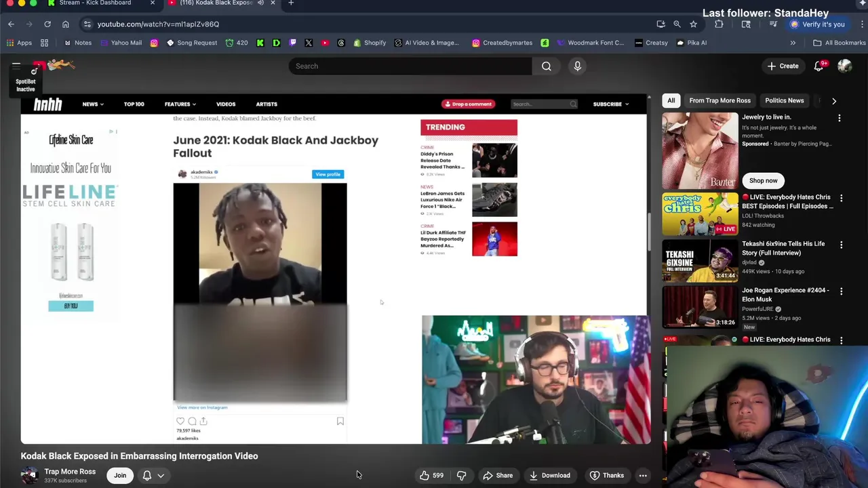
Task: Dislike the video with thumbs down
Action: (x=461, y=475)
